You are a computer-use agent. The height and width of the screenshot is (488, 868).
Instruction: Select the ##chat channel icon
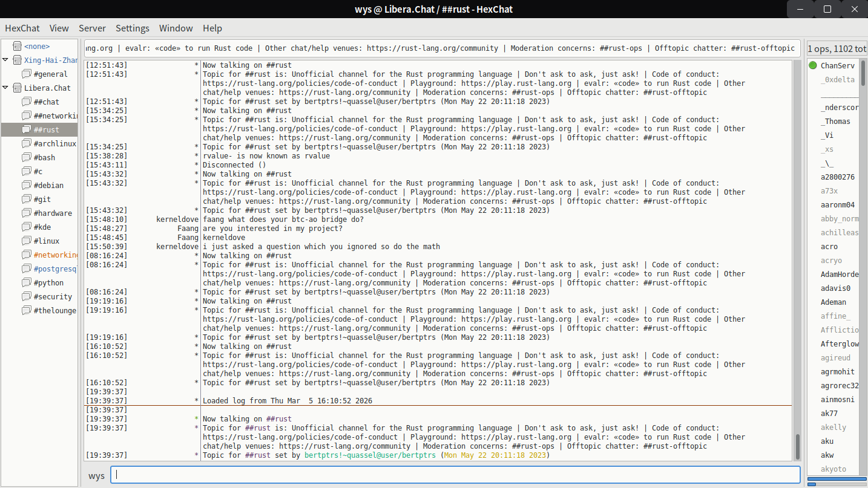27,102
